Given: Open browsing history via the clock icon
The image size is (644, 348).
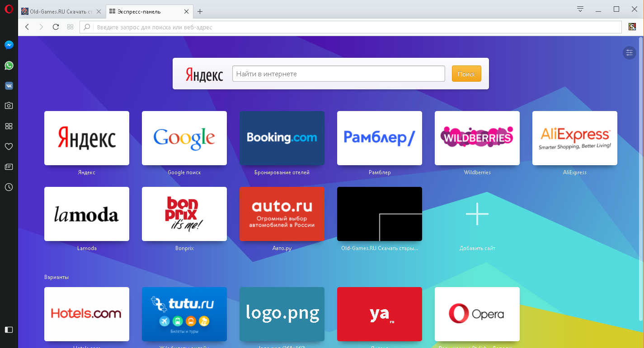Looking at the screenshot, I should click(x=9, y=187).
